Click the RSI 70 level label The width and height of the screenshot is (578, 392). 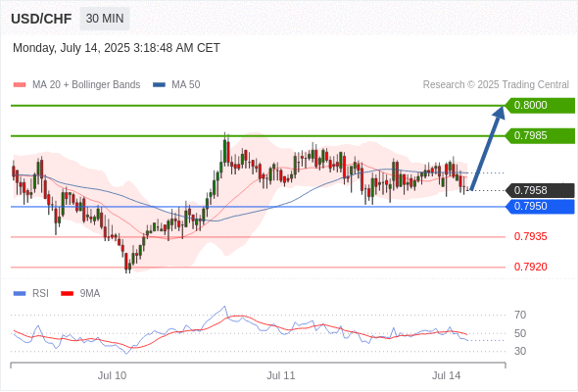coord(520,315)
